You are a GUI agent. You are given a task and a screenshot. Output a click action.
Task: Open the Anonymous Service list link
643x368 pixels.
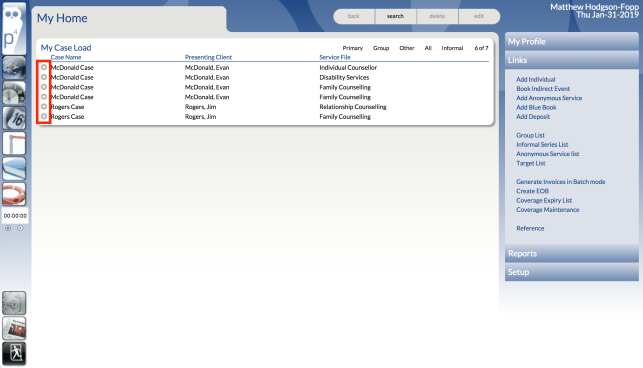click(x=547, y=154)
